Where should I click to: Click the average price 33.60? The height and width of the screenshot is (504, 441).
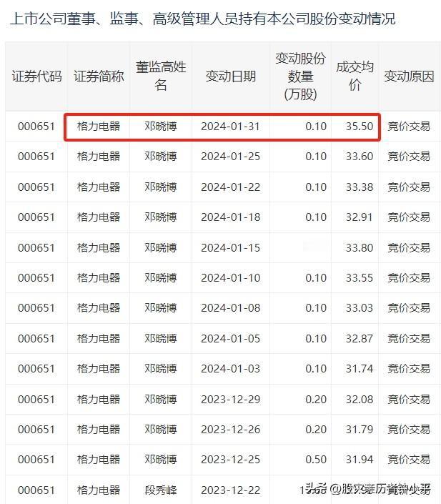(360, 157)
